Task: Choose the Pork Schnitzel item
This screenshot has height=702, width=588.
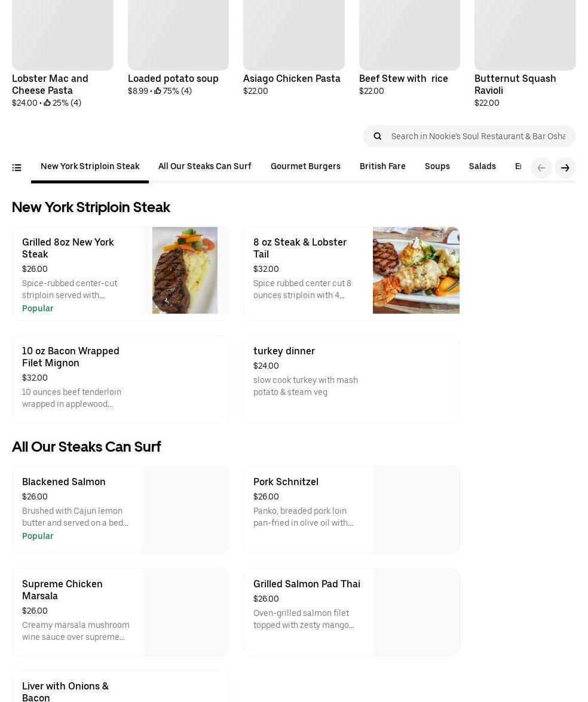Action: 351,510
